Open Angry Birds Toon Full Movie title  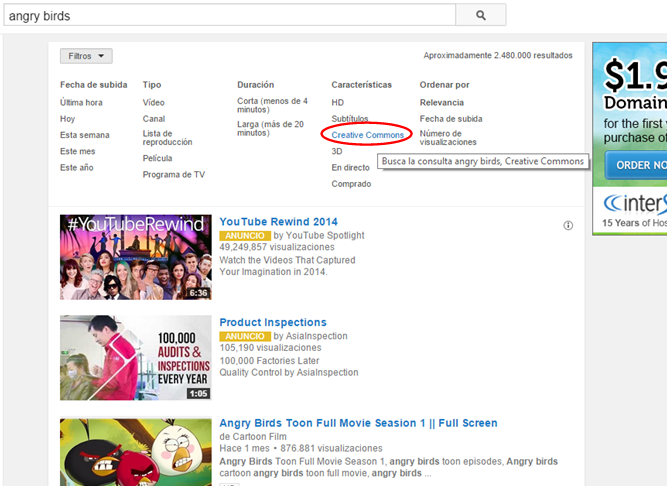tap(358, 423)
